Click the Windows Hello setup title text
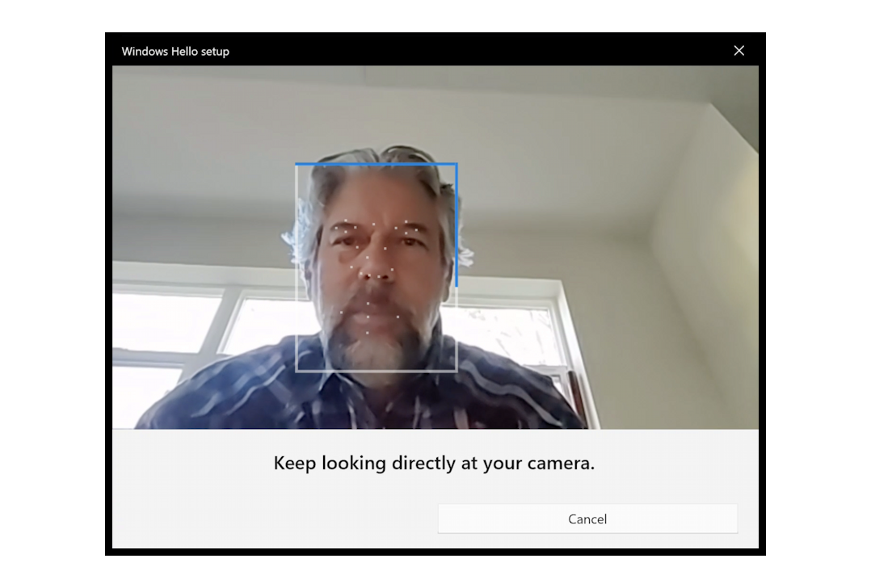This screenshot has width=871, height=588. tap(174, 51)
